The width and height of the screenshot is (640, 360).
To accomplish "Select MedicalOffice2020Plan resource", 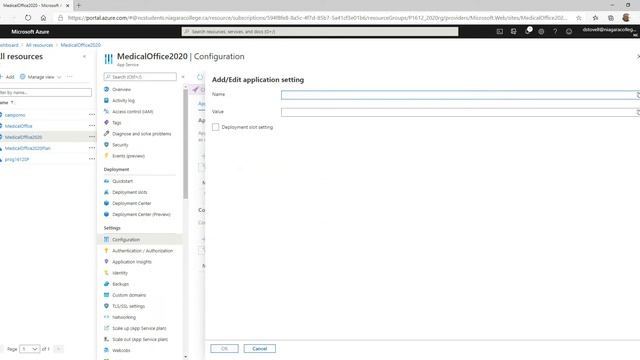I will [27, 148].
